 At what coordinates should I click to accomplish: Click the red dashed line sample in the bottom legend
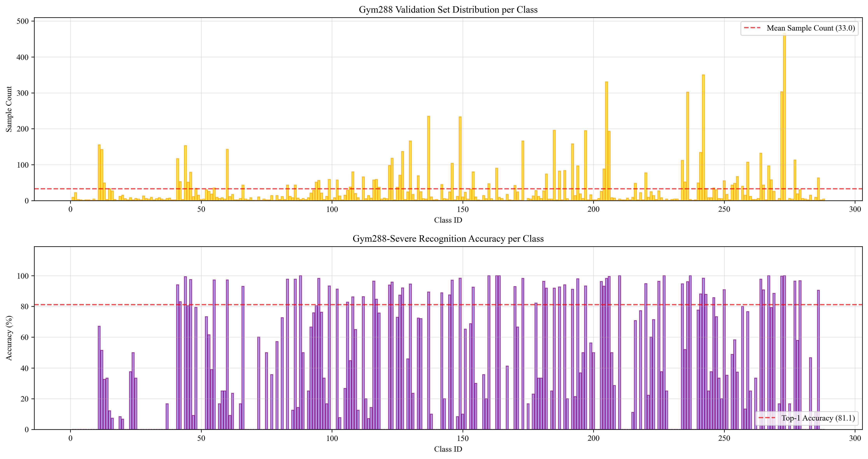(x=766, y=418)
